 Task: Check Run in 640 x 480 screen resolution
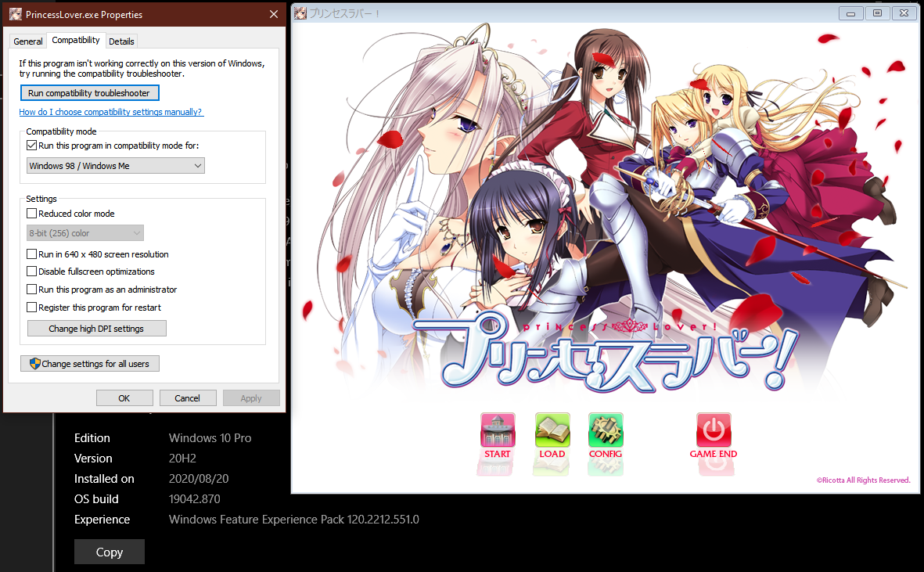point(32,254)
